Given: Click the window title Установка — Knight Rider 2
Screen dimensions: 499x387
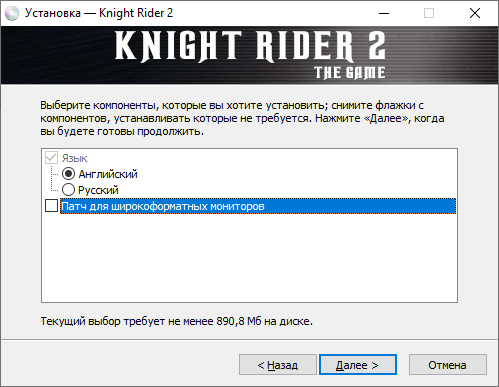Looking at the screenshot, I should click(x=99, y=13).
